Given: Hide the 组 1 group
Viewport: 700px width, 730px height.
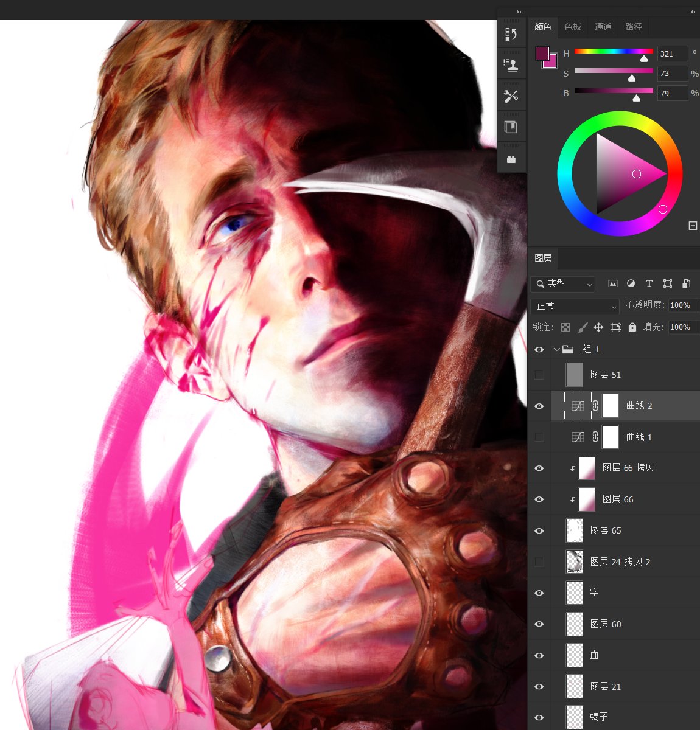Looking at the screenshot, I should pyautogui.click(x=539, y=349).
